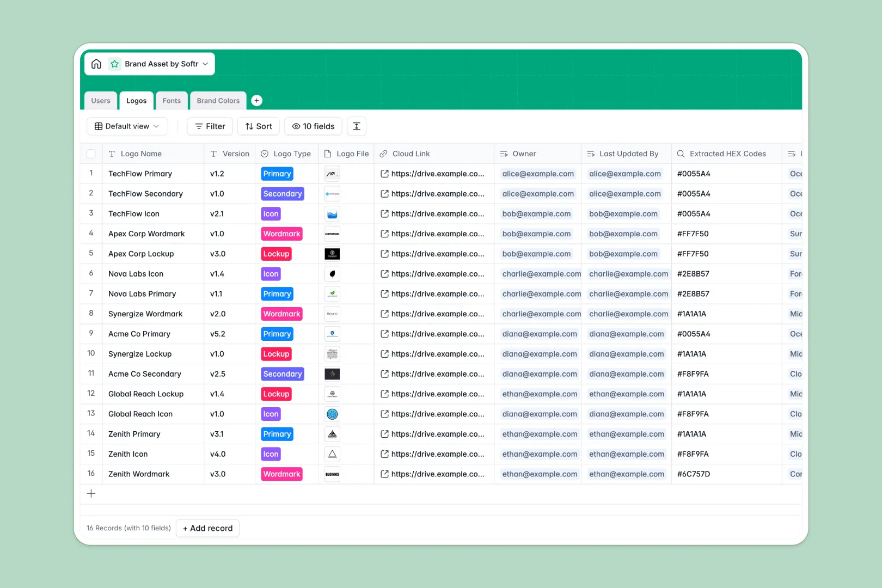The width and height of the screenshot is (882, 588).
Task: Click the row height adjustment icon
Action: coord(357,126)
